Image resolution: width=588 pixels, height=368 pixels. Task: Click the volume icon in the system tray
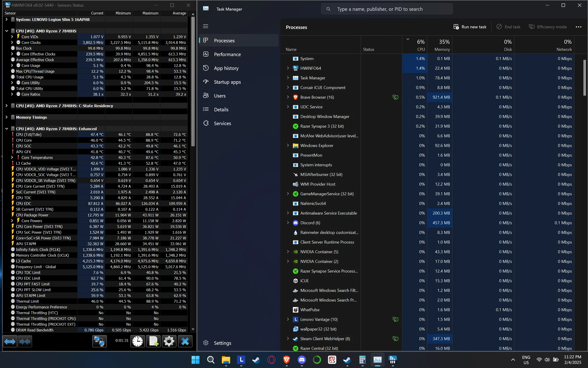pyautogui.click(x=547, y=360)
